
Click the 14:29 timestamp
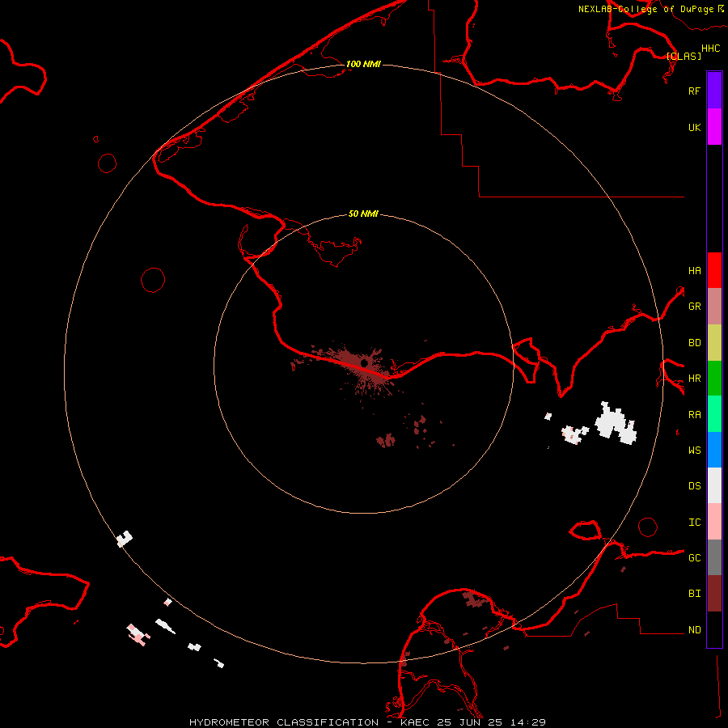528,722
